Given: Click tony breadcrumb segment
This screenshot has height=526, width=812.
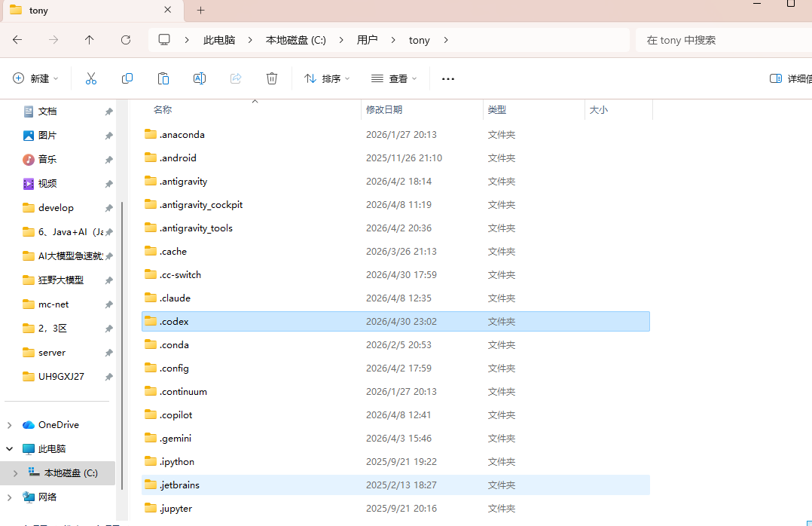Looking at the screenshot, I should [x=420, y=40].
